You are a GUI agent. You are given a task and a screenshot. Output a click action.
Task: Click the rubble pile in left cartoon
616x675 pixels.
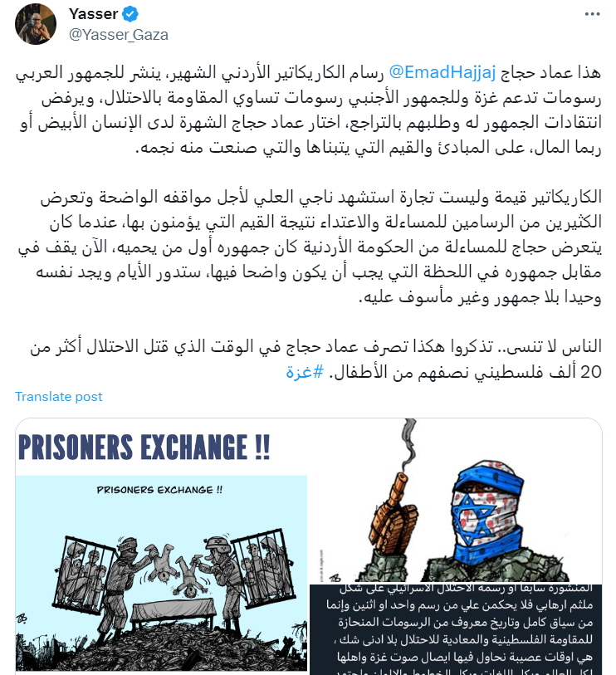(161, 648)
